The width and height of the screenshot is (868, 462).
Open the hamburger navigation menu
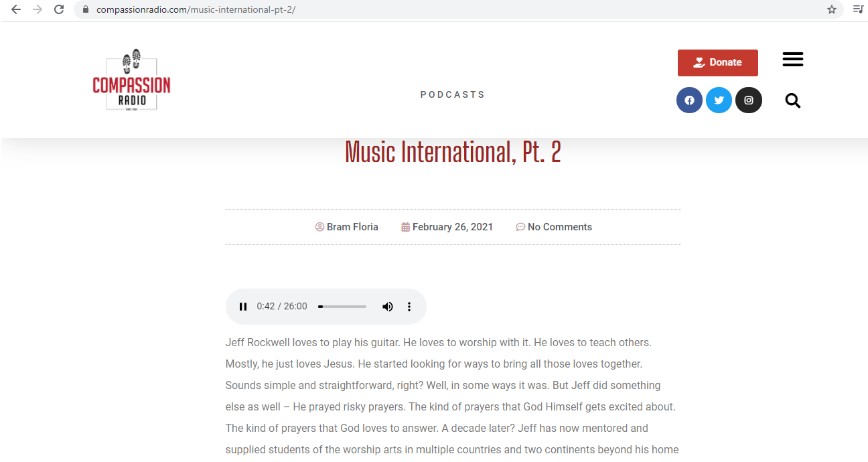(792, 60)
